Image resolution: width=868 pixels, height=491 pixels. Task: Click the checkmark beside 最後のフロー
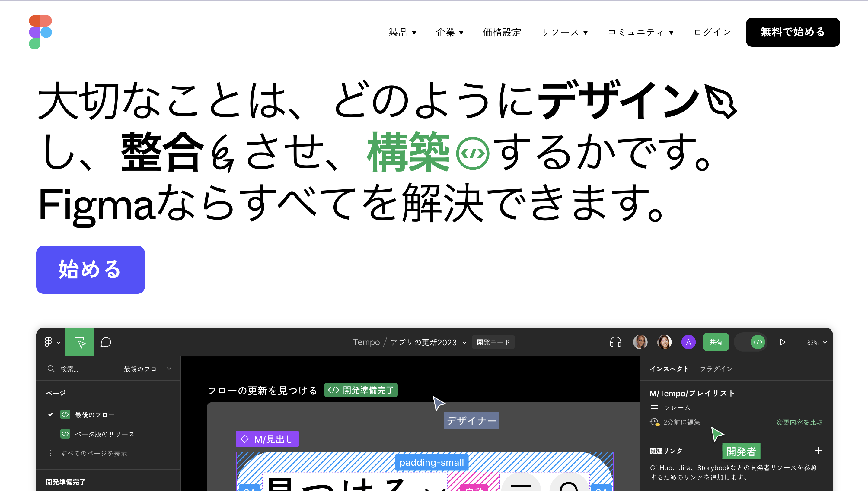(x=51, y=414)
